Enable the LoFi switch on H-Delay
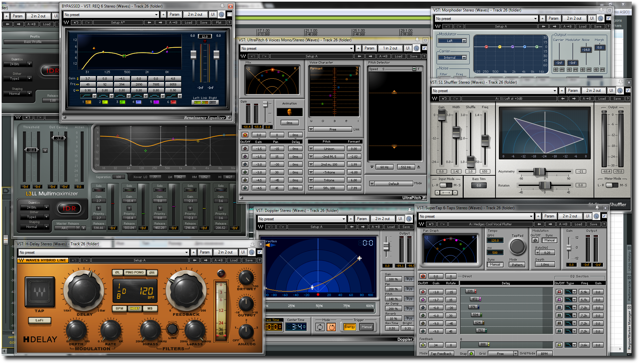The image size is (640, 364). point(39,320)
